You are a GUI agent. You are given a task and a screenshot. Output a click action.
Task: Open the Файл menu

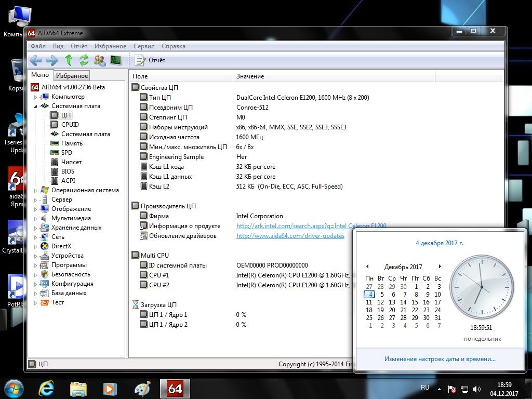[x=38, y=46]
